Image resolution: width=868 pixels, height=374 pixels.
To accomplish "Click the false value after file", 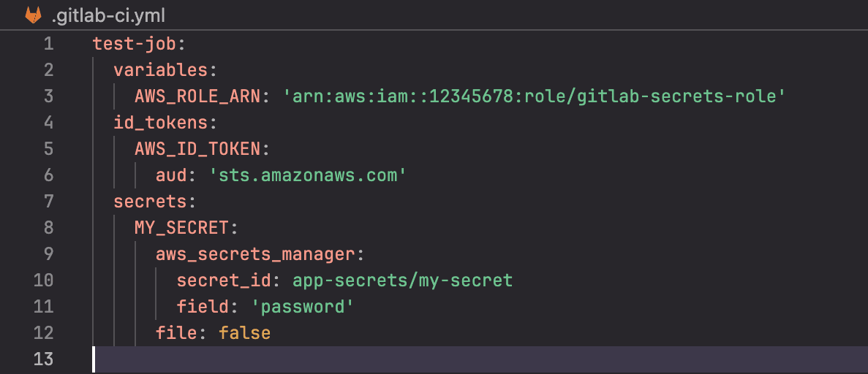I will click(245, 333).
